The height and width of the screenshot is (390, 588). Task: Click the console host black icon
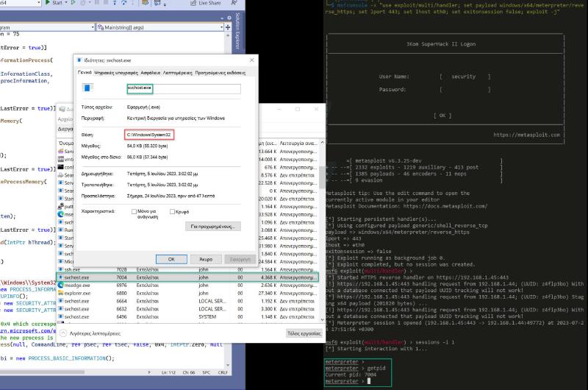[x=61, y=167]
